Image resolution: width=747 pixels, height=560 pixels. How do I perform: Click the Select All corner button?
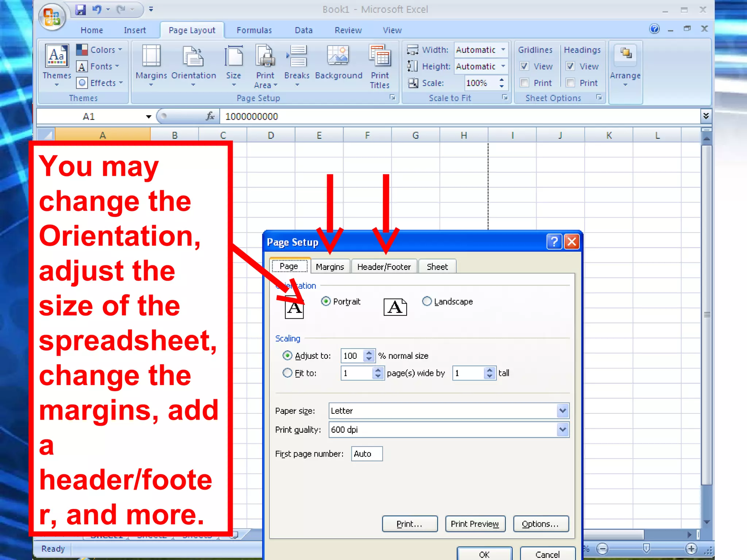point(46,135)
